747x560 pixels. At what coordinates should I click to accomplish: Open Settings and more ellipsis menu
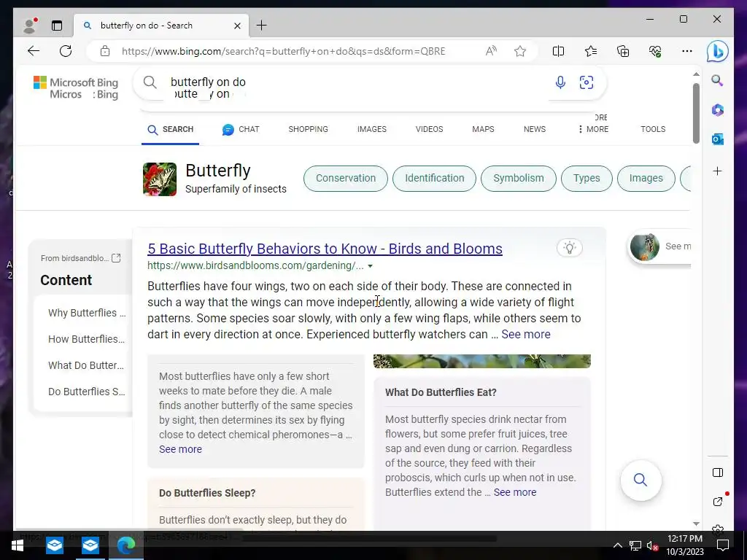pyautogui.click(x=687, y=51)
